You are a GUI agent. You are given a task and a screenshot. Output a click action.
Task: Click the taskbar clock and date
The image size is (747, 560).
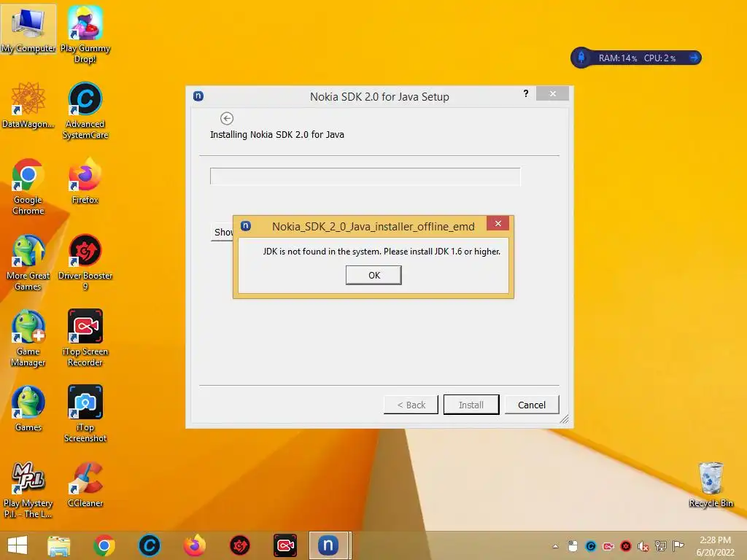click(715, 545)
